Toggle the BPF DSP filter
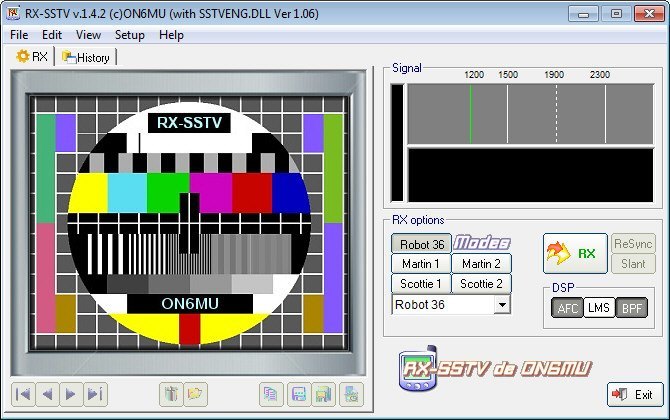670x420 pixels. (632, 308)
